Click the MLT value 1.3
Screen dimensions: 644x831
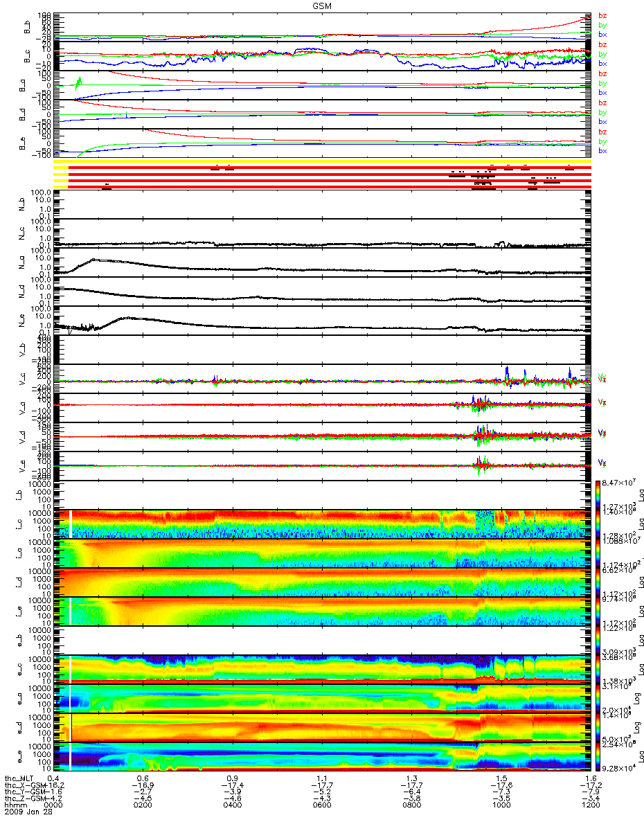(x=412, y=778)
